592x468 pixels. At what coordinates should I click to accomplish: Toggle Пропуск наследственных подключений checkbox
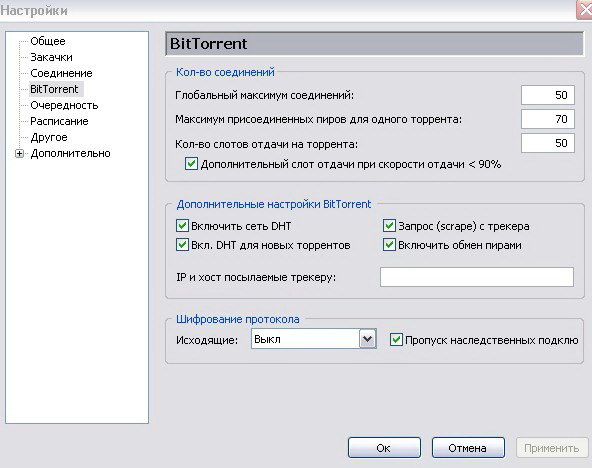coord(396,340)
